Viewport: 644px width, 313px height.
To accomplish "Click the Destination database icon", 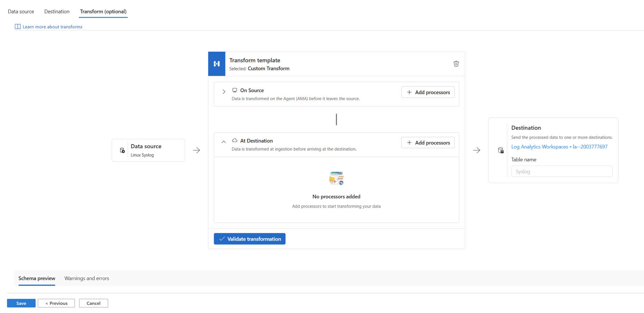I will 501,150.
